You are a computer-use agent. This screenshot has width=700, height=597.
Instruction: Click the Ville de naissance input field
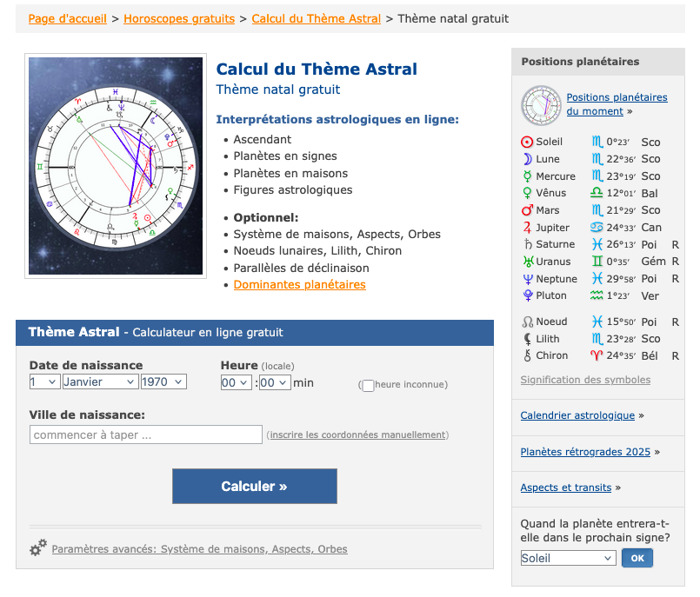tap(145, 434)
